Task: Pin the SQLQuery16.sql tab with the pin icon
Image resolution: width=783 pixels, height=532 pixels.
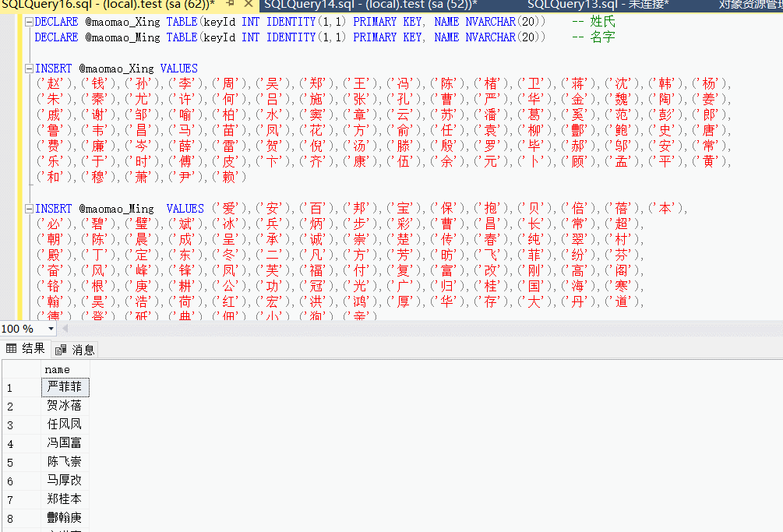Action: pos(231,4)
